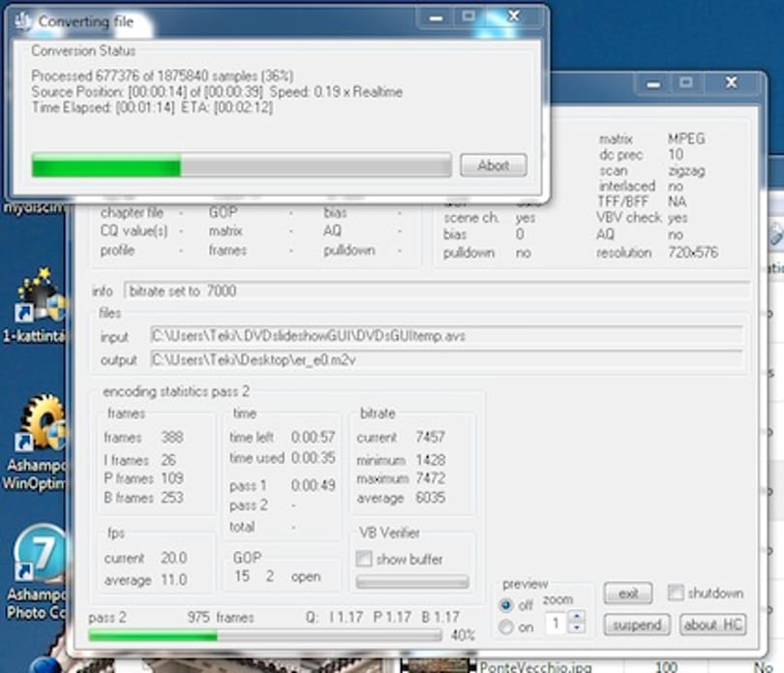Click the input file path field
Screen dimensions: 784x673
point(446,335)
